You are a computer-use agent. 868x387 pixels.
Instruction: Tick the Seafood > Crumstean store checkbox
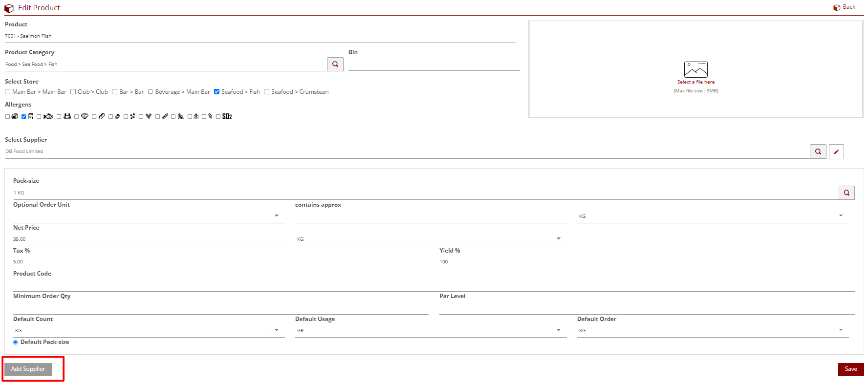pyautogui.click(x=267, y=92)
